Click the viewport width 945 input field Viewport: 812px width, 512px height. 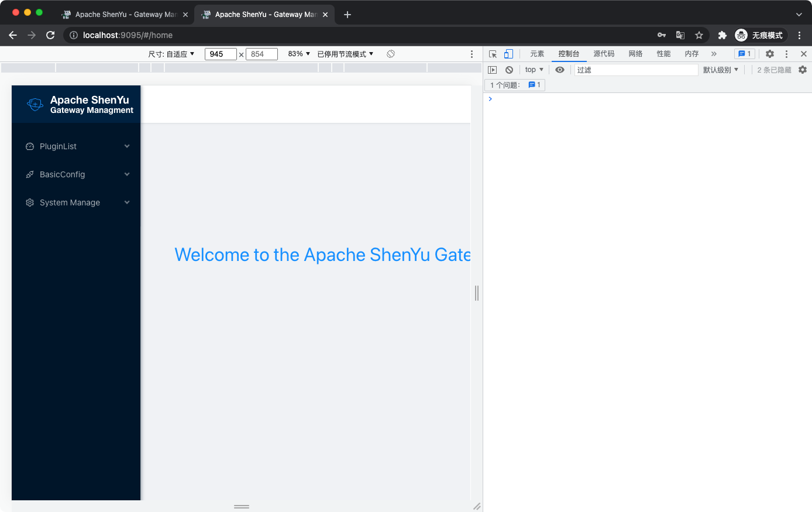tap(221, 53)
